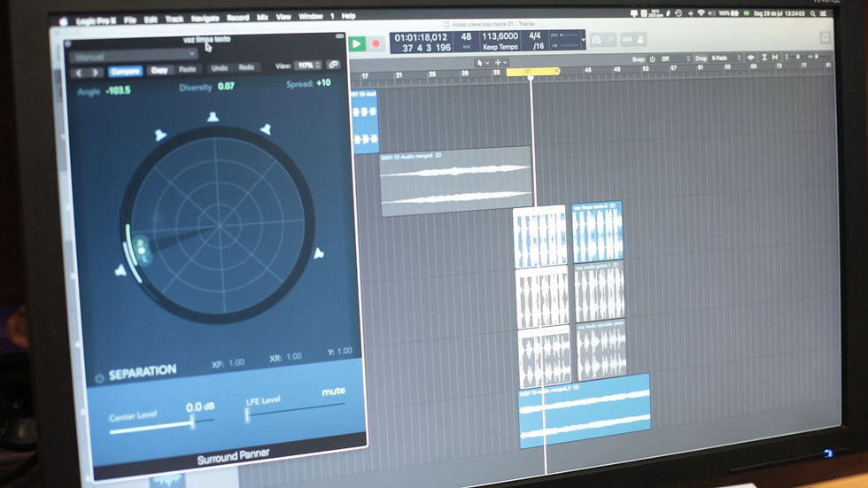Start playback with the green Play button
868x488 pixels.
click(x=357, y=43)
